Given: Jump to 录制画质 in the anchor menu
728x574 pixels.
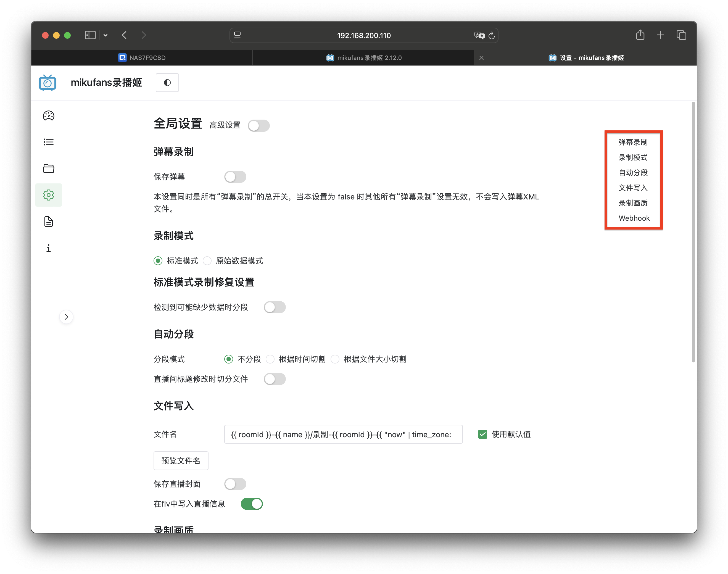Looking at the screenshot, I should coord(633,203).
